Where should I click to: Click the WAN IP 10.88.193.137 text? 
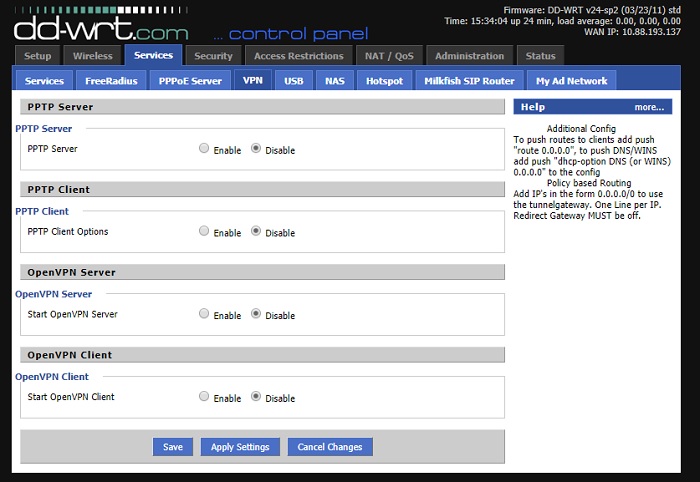click(x=633, y=32)
